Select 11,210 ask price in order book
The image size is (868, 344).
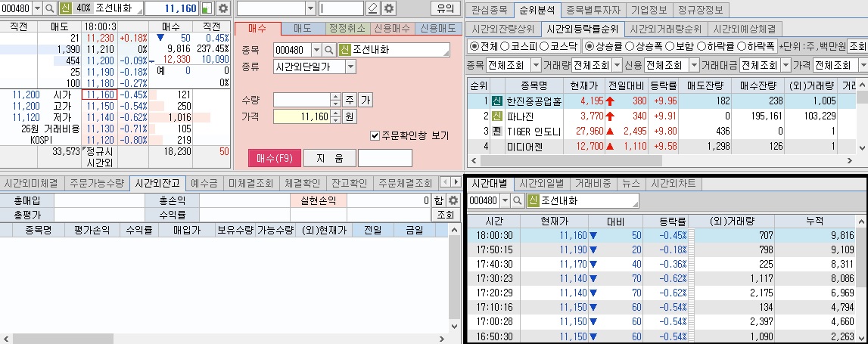click(x=99, y=48)
